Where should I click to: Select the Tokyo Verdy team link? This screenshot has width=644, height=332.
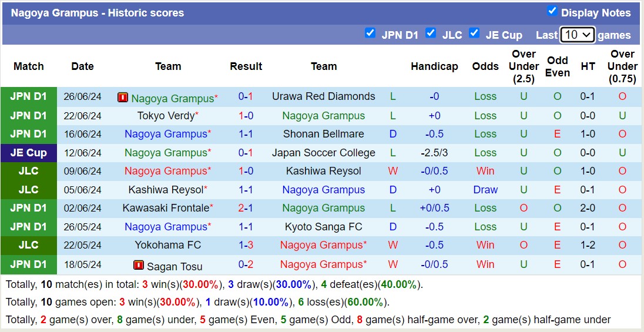(x=165, y=116)
